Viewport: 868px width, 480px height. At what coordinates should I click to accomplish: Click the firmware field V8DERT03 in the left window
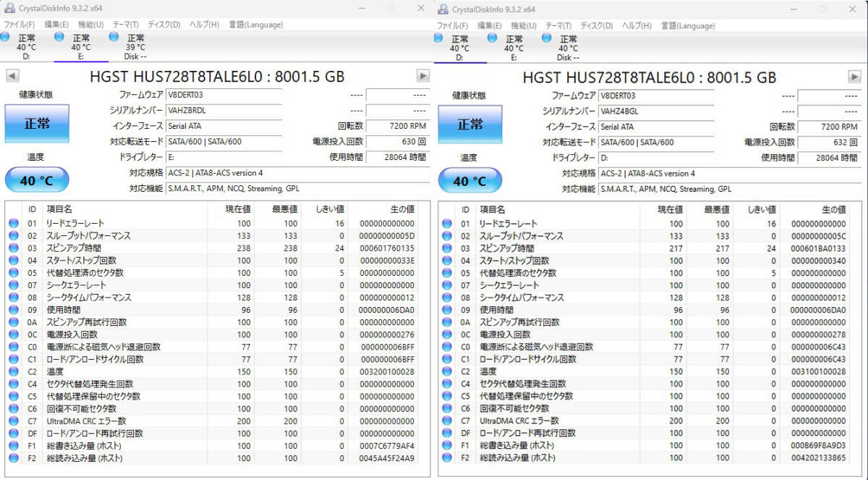tap(224, 95)
